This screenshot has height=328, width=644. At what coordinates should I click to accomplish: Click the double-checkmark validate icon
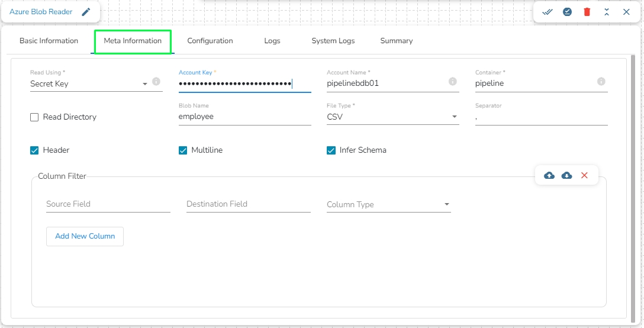pos(548,12)
